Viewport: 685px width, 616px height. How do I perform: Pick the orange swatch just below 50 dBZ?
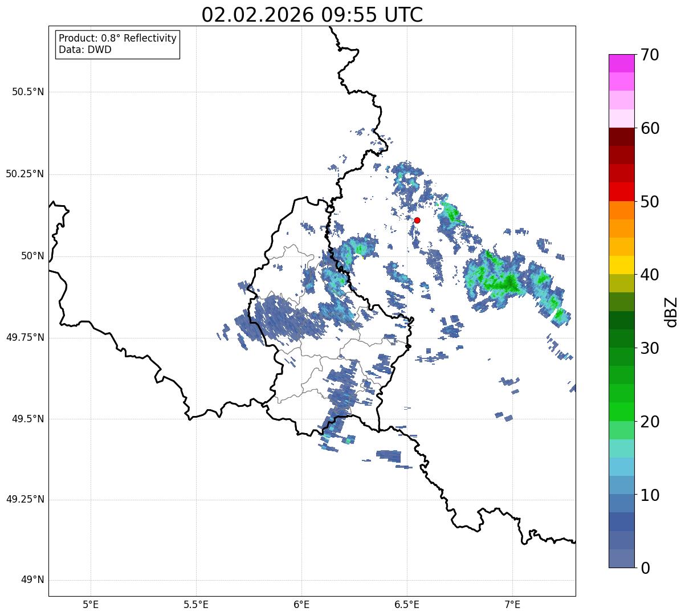pyautogui.click(x=621, y=210)
